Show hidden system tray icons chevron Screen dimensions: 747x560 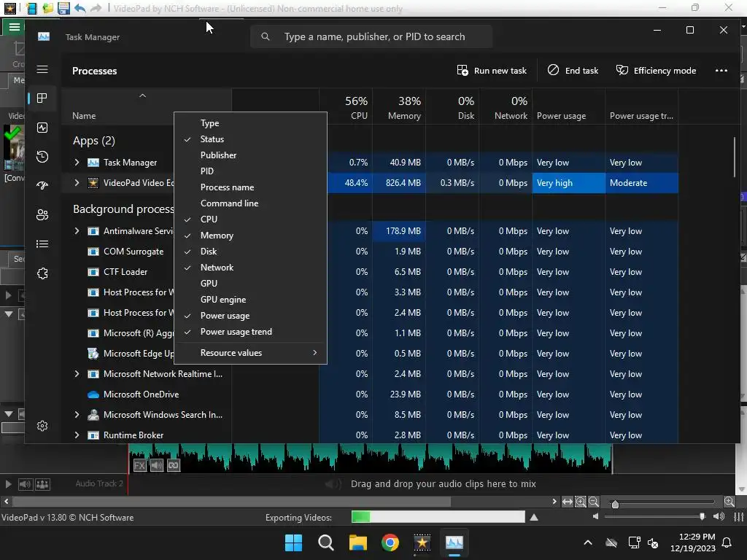(x=588, y=542)
